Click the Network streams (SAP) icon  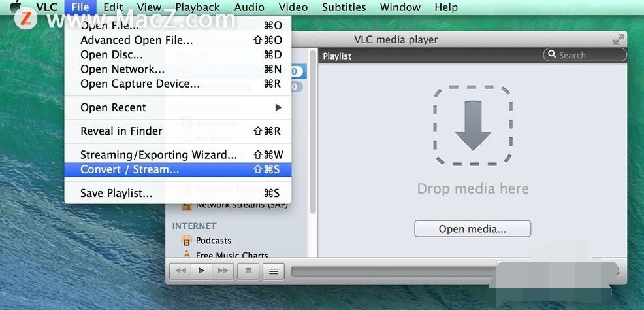click(x=186, y=205)
